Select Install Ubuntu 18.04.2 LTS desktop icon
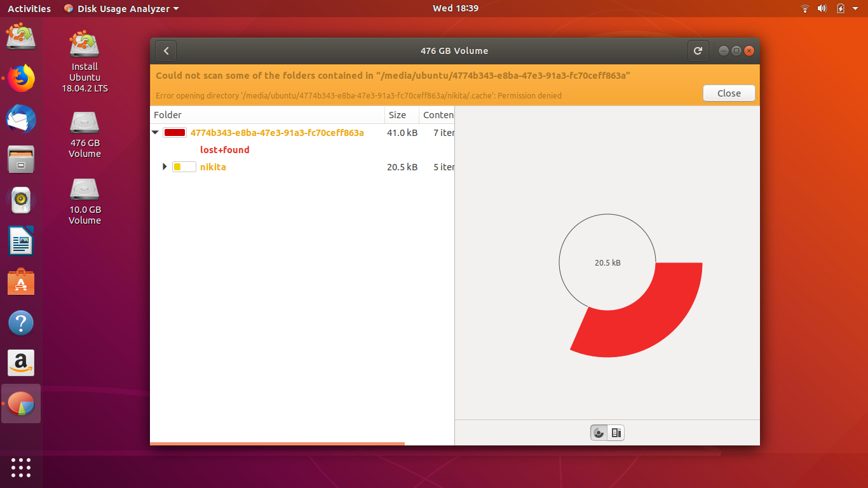Image resolution: width=868 pixels, height=488 pixels. [x=85, y=62]
